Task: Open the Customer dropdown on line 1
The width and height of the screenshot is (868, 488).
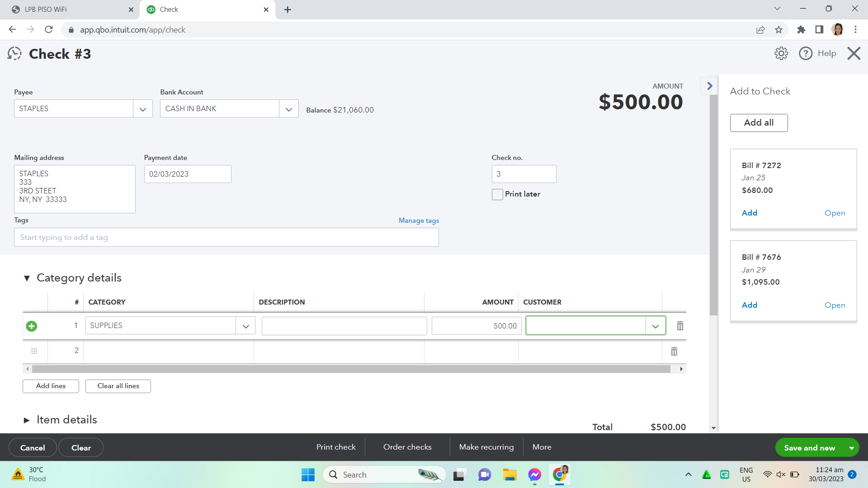Action: tap(655, 326)
